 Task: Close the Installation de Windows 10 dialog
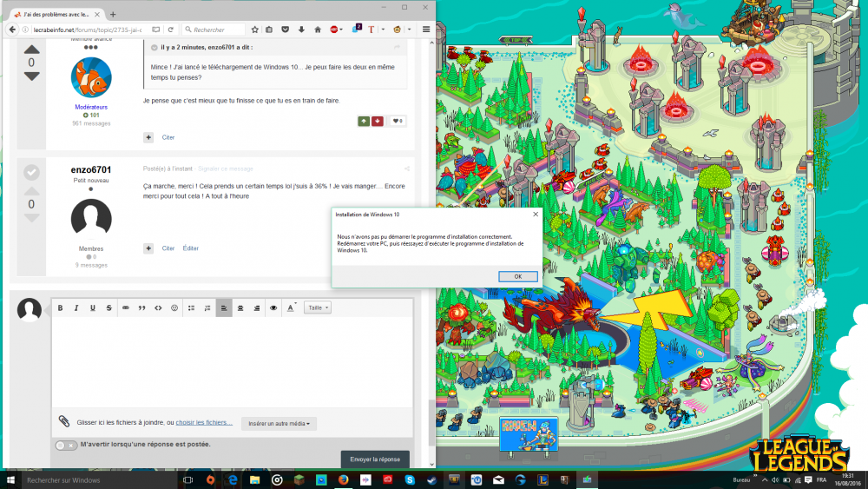pos(536,215)
